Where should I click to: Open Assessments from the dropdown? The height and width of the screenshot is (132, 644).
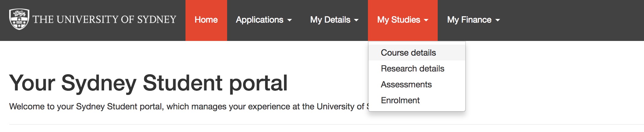coord(417,84)
